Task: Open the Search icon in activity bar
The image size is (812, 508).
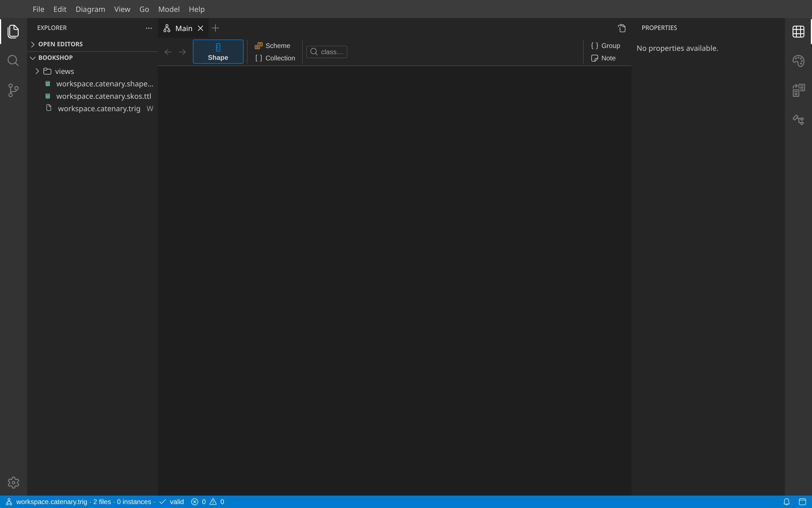Action: [13, 61]
